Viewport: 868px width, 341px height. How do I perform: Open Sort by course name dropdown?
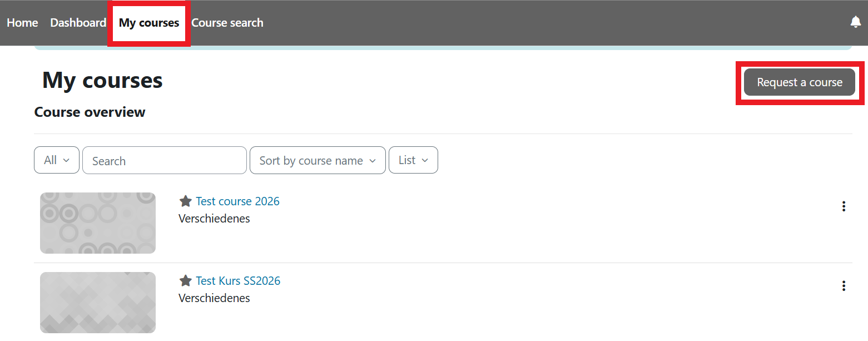click(x=318, y=160)
